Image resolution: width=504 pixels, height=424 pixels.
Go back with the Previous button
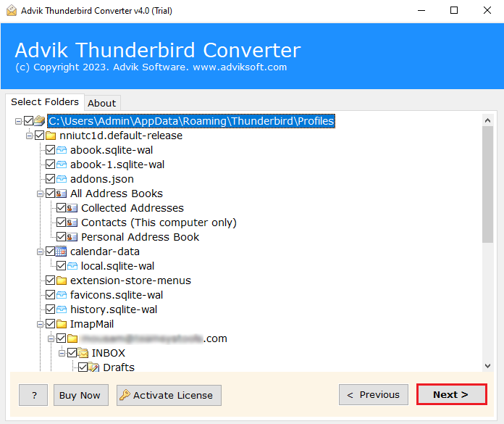click(x=374, y=394)
